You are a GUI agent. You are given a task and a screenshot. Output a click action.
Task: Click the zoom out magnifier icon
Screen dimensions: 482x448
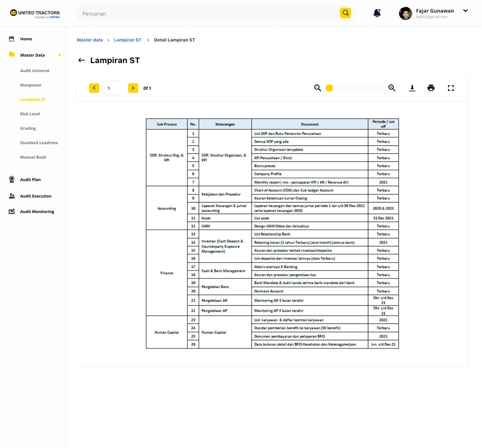click(317, 88)
